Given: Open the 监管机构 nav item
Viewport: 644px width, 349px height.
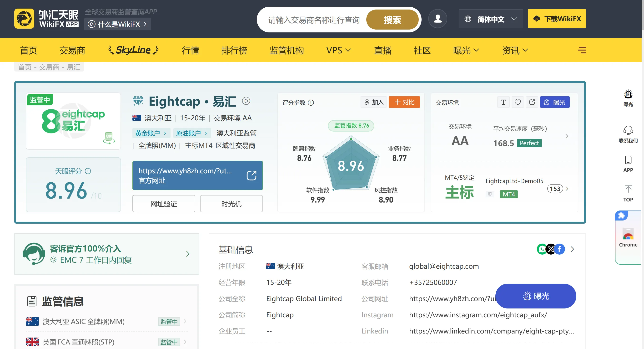Looking at the screenshot, I should [287, 50].
